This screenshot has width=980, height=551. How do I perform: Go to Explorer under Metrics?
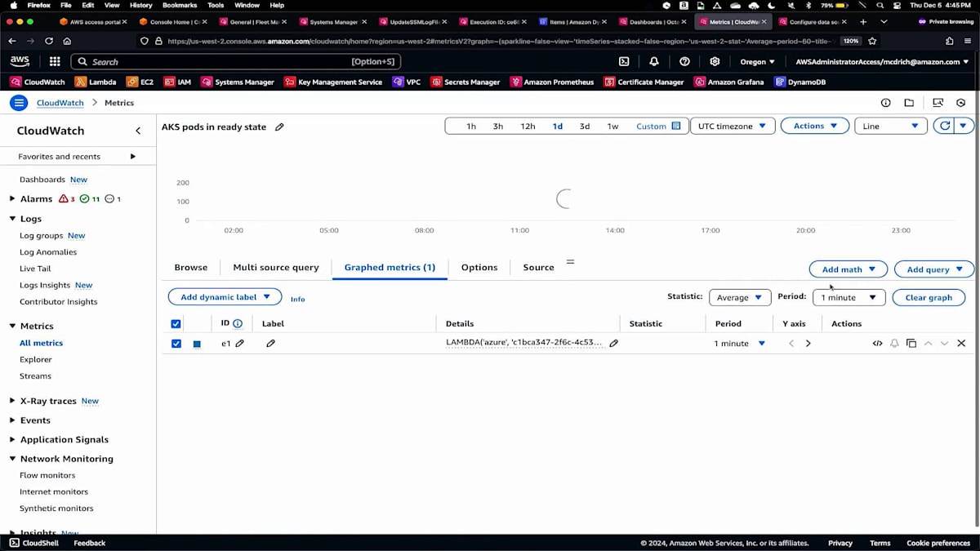(36, 359)
